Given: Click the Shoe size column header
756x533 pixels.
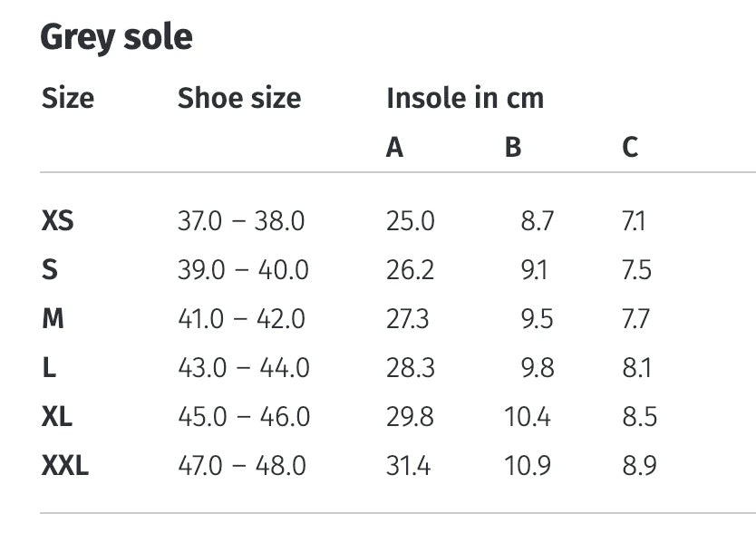Looking at the screenshot, I should click(239, 98).
